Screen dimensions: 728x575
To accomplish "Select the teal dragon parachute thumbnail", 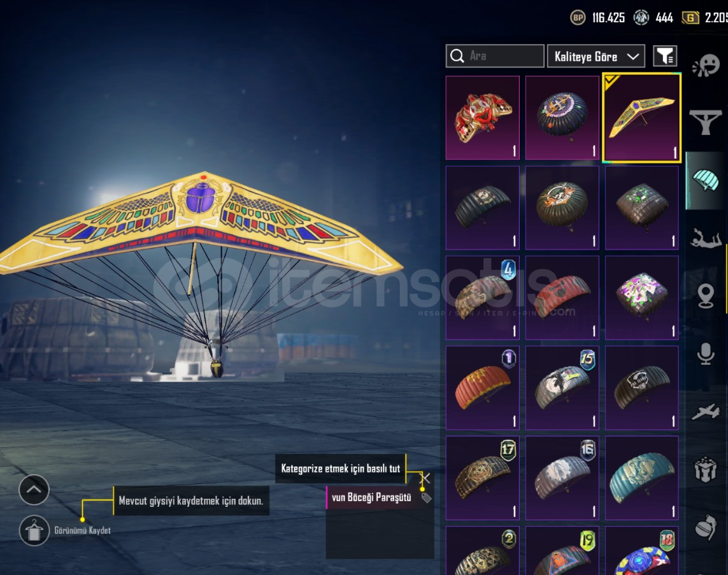I will (641, 478).
